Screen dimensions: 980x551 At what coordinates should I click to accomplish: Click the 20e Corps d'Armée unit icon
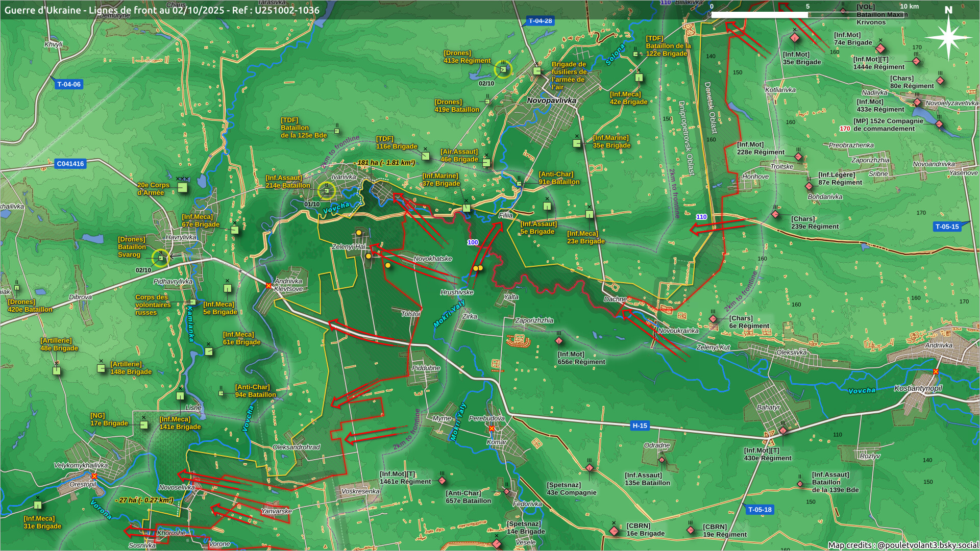click(x=182, y=188)
